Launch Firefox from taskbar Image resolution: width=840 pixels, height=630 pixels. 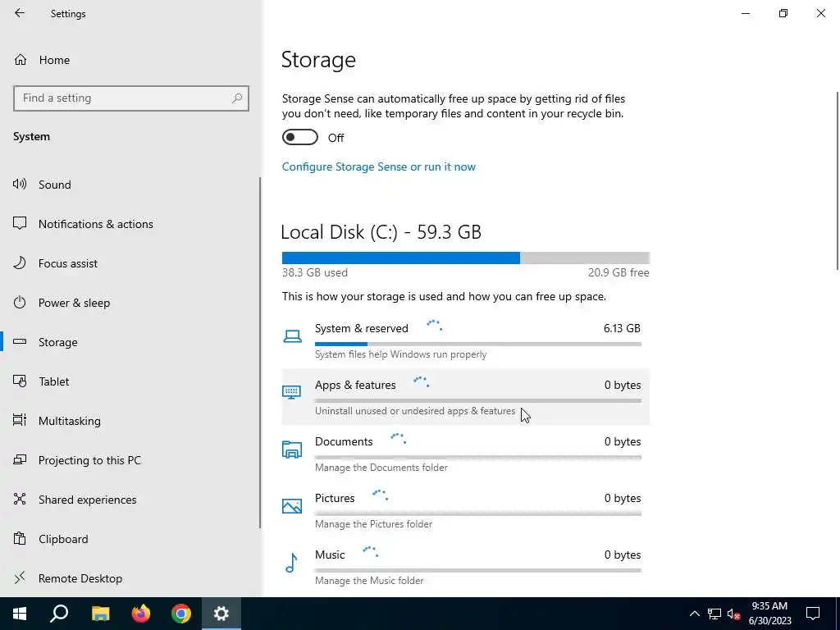coord(141,614)
